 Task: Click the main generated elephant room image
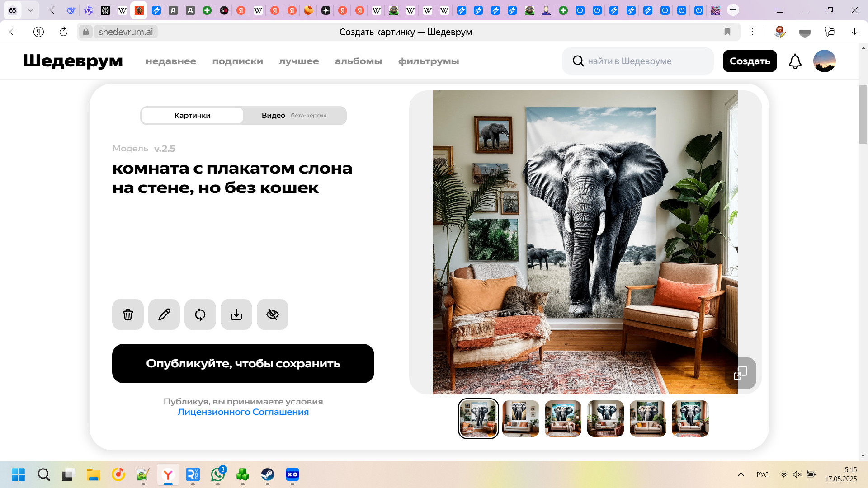pyautogui.click(x=585, y=242)
